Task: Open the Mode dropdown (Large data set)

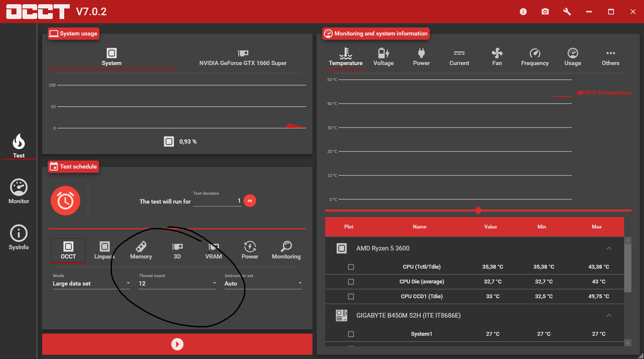Action: coord(92,283)
